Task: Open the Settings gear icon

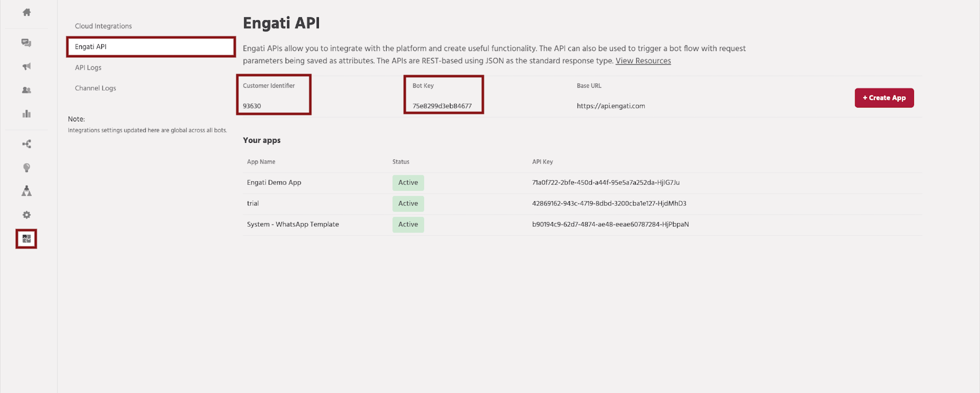Action: pos(26,215)
